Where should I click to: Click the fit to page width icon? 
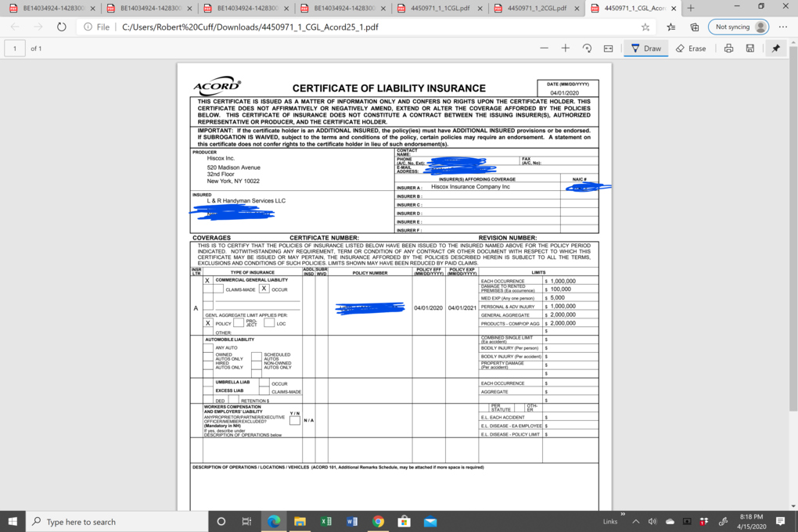(x=608, y=49)
